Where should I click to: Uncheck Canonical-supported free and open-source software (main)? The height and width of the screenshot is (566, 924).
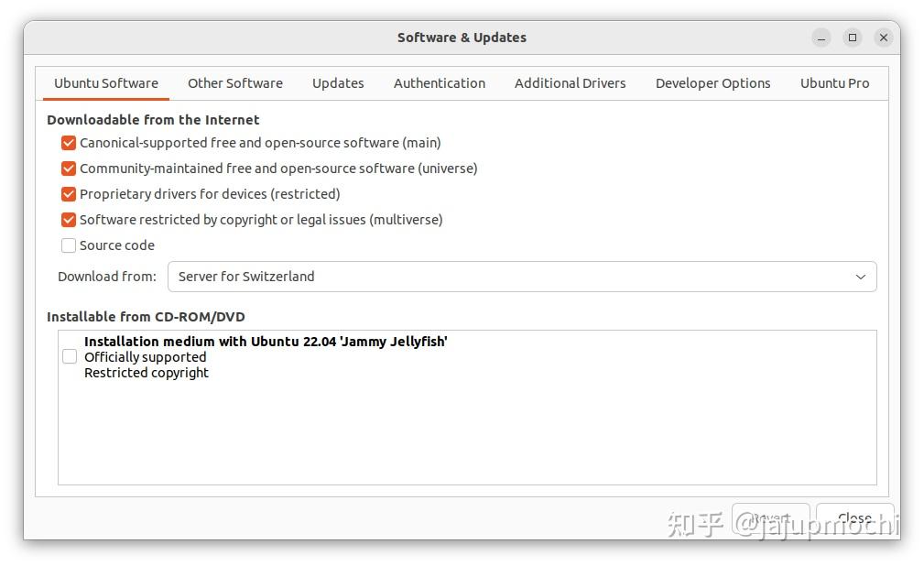tap(69, 143)
